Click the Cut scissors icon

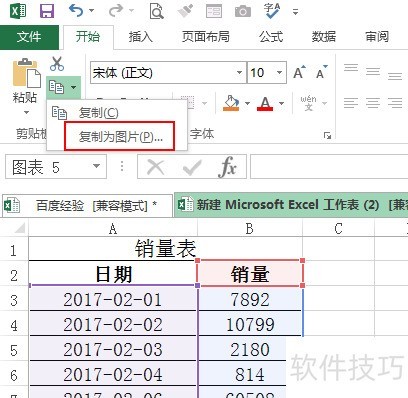click(57, 64)
